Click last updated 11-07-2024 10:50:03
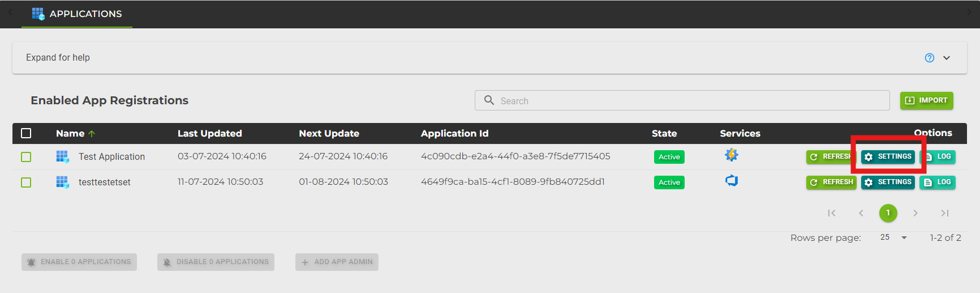Screen dimensions: 980x293 click(x=220, y=181)
